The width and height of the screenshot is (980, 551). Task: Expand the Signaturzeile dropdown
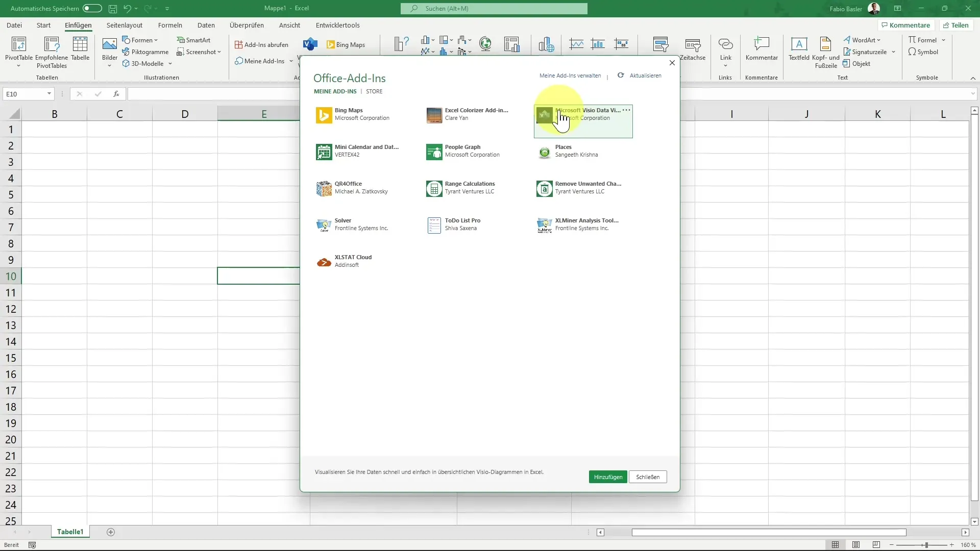point(894,52)
